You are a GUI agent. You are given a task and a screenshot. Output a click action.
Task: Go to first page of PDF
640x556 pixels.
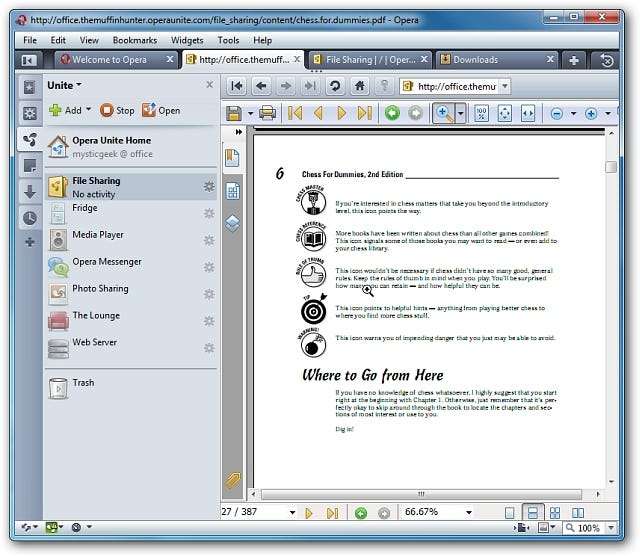pyautogui.click(x=295, y=113)
